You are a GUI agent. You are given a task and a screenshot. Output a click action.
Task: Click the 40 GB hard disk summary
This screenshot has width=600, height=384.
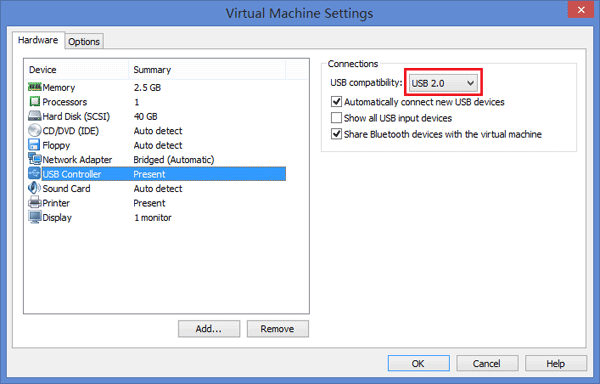tap(145, 116)
